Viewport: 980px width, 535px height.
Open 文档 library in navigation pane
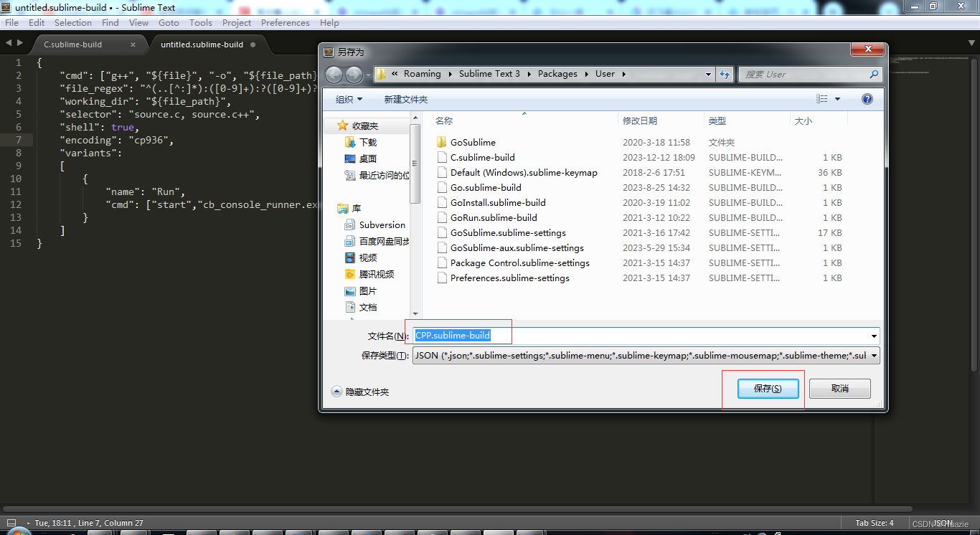coord(368,307)
